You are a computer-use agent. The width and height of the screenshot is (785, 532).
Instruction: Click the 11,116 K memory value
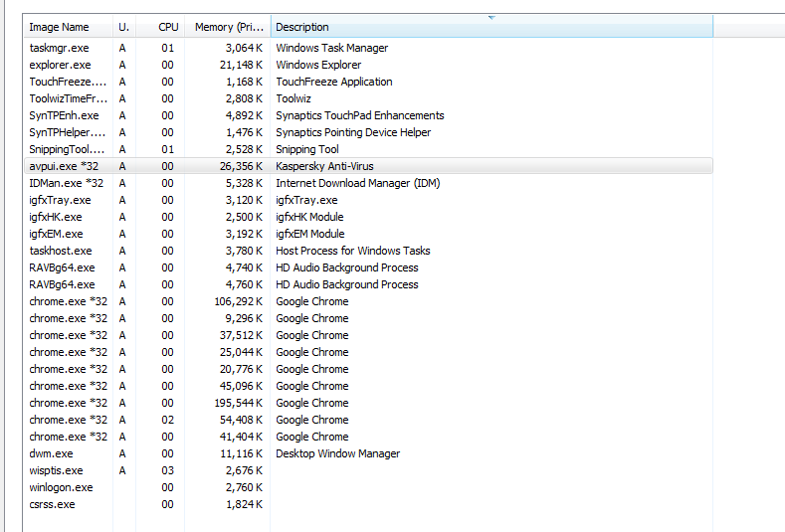tap(241, 453)
